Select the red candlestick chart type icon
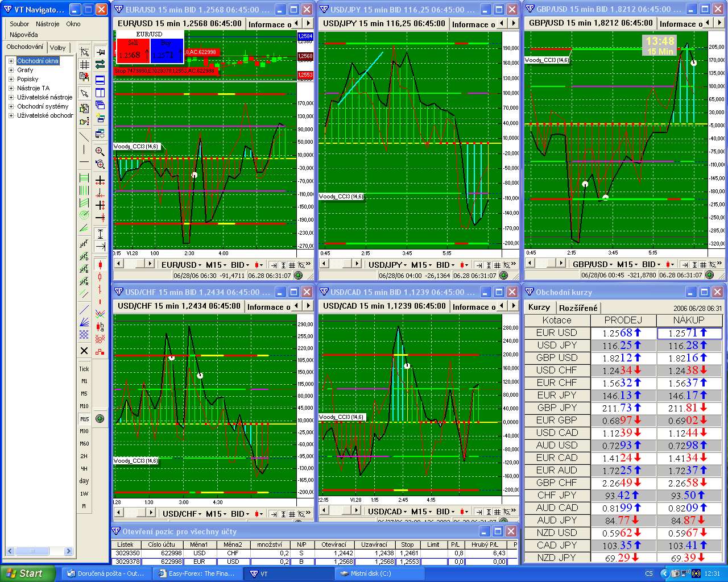Screen dimensions: 728x582 click(100, 265)
